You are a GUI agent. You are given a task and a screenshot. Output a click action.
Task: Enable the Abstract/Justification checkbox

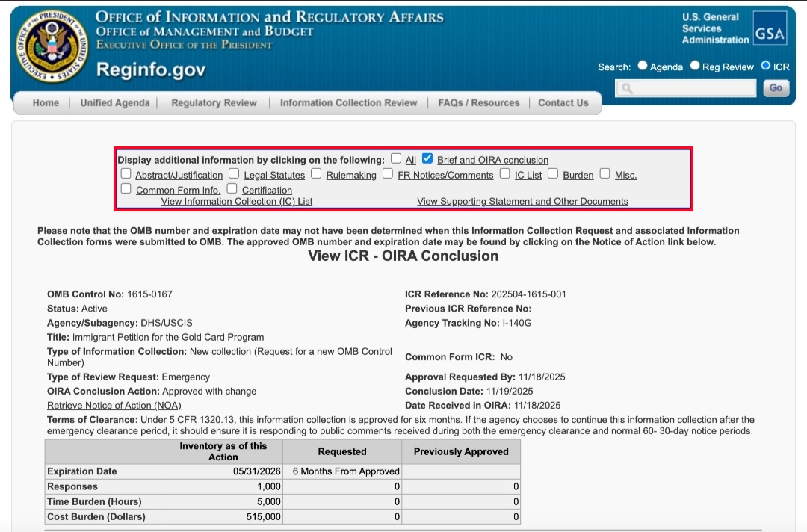click(126, 173)
